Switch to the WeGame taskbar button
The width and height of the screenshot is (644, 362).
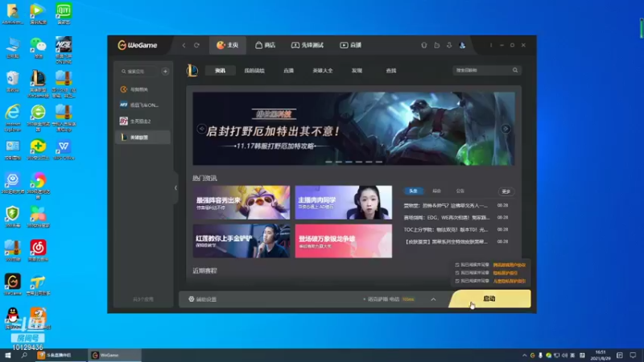(114, 355)
